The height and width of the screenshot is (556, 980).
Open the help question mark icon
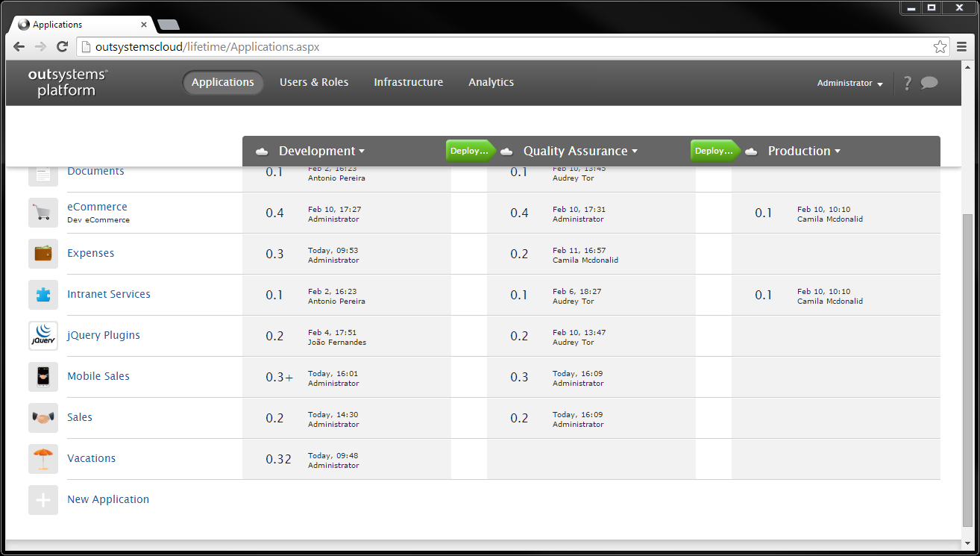coord(907,83)
